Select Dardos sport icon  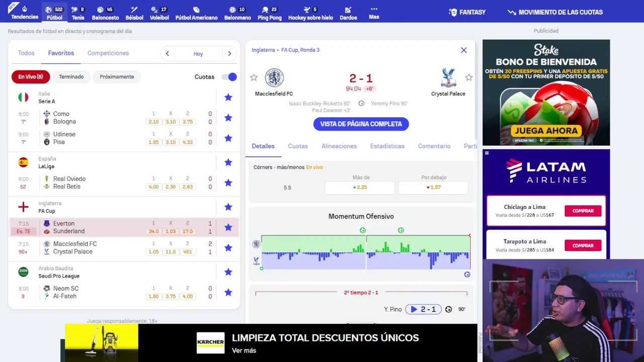(348, 13)
